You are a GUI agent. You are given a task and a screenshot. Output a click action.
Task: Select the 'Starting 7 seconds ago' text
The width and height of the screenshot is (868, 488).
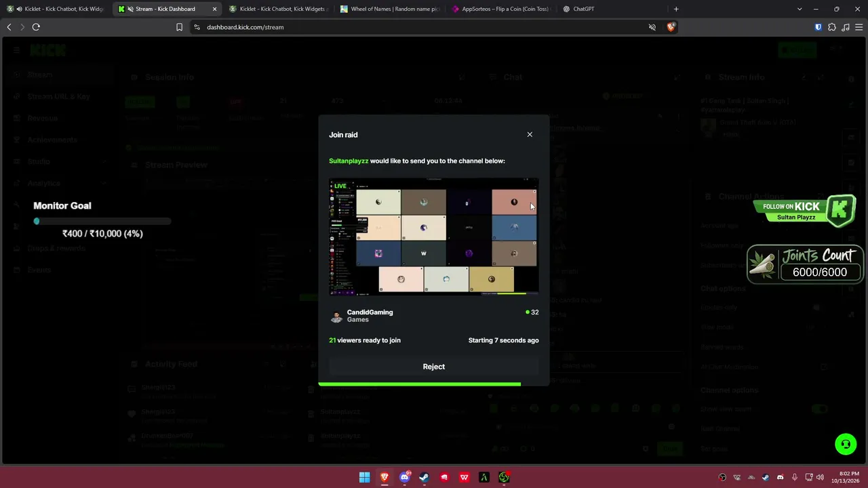(x=503, y=340)
